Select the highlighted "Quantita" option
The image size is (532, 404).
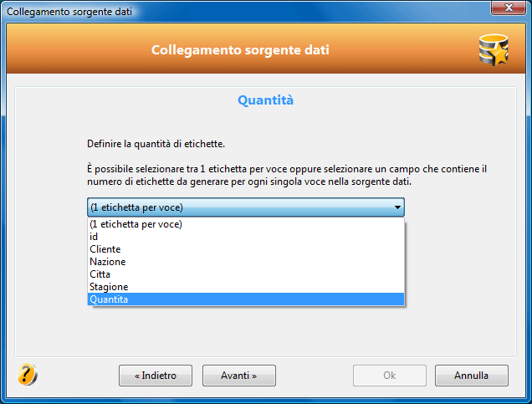point(246,299)
